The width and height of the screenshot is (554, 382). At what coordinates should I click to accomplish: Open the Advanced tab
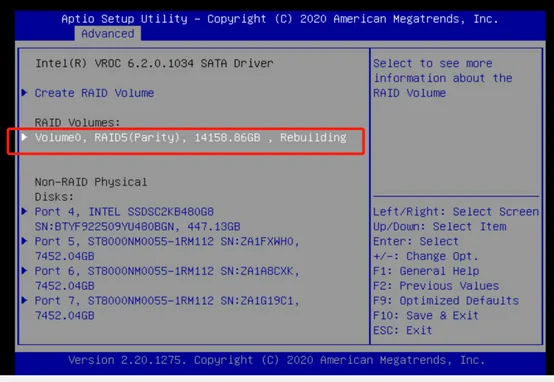coord(108,34)
